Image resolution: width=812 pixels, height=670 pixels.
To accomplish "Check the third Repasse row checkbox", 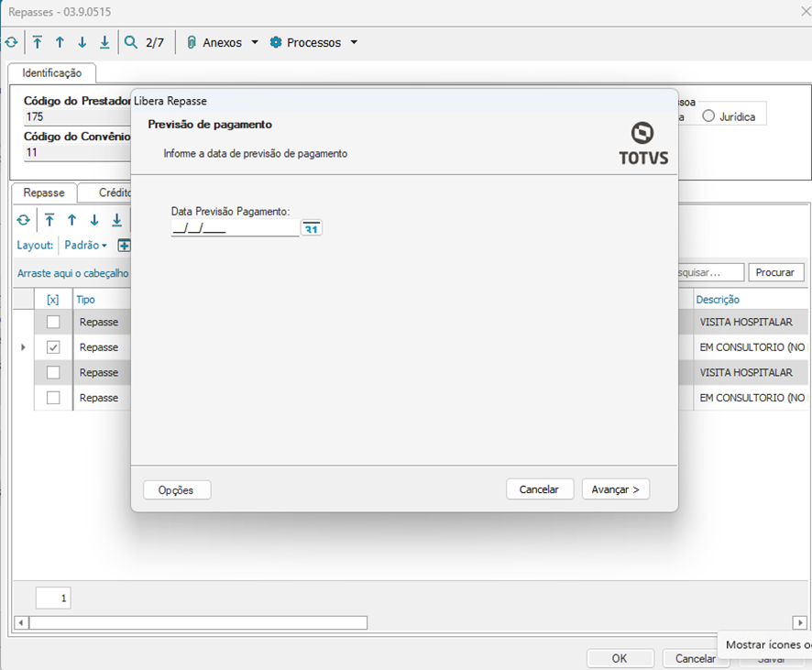I will point(53,372).
